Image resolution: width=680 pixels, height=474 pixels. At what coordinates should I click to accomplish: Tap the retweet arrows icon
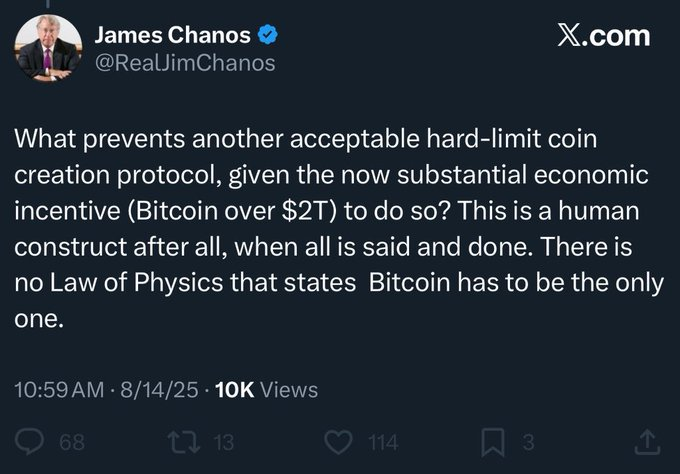point(184,442)
